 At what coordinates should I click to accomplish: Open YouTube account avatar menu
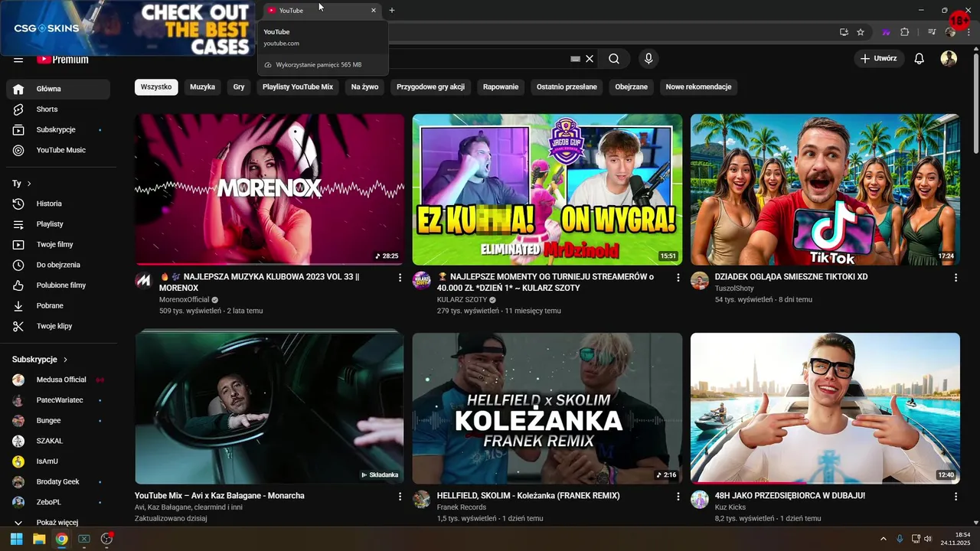coord(949,59)
